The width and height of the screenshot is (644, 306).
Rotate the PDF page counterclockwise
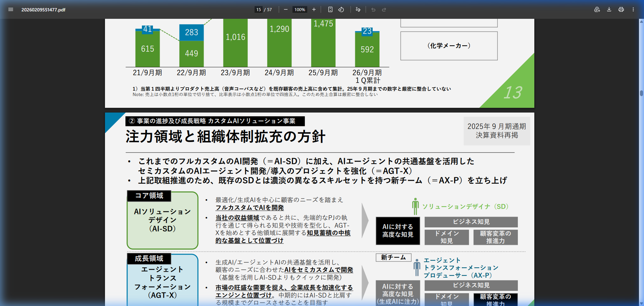tap(341, 9)
